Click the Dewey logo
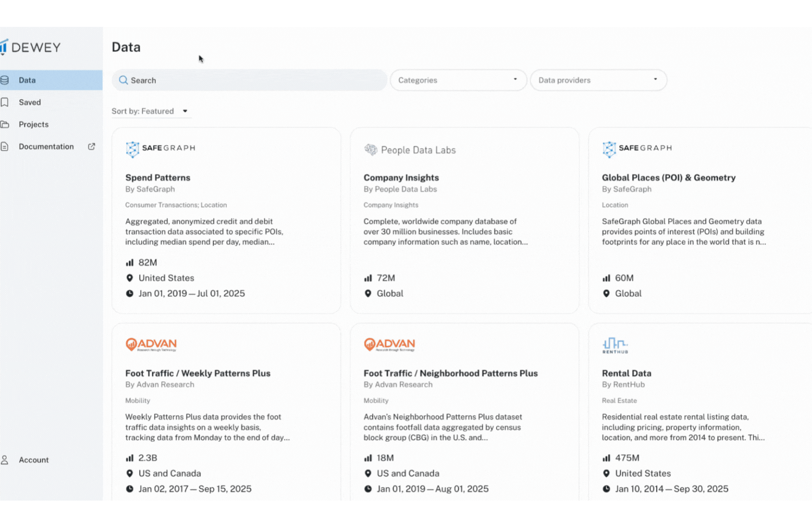 [30, 47]
